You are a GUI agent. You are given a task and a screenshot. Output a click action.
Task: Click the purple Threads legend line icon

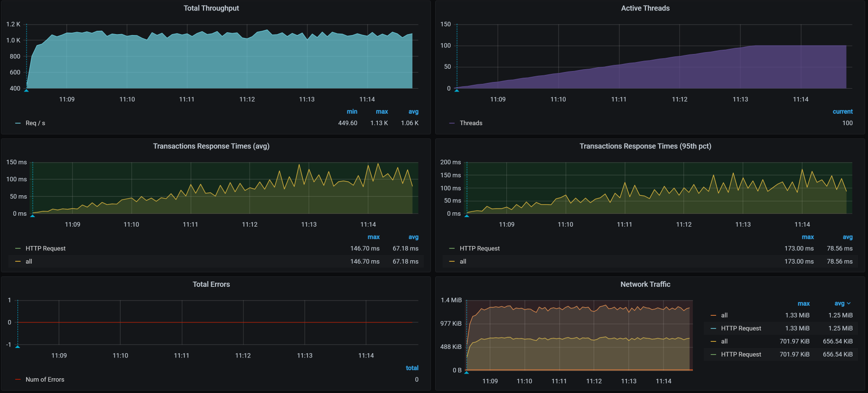452,123
